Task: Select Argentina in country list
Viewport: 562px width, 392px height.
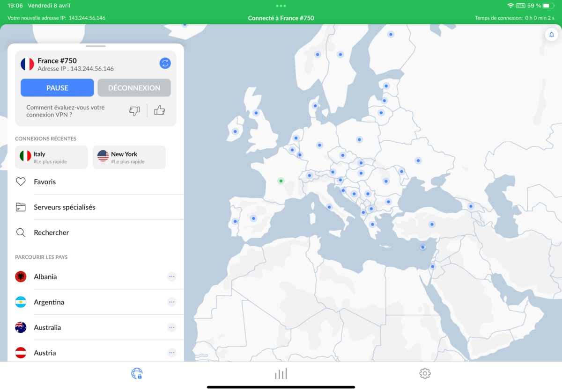Action: tap(96, 302)
